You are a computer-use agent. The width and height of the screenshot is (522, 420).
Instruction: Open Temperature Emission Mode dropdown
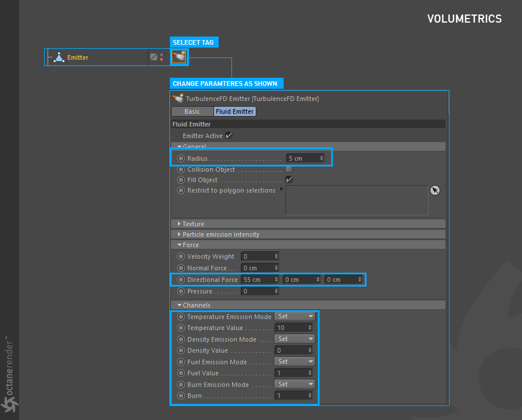pyautogui.click(x=295, y=316)
